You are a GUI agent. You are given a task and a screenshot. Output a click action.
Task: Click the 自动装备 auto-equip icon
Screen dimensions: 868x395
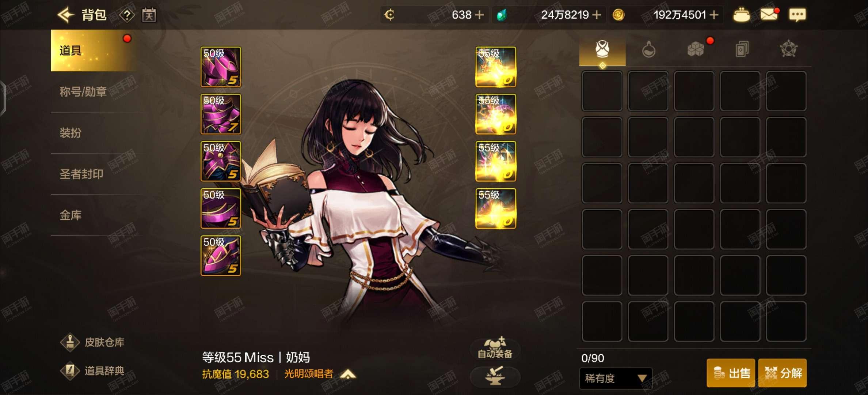point(495,348)
